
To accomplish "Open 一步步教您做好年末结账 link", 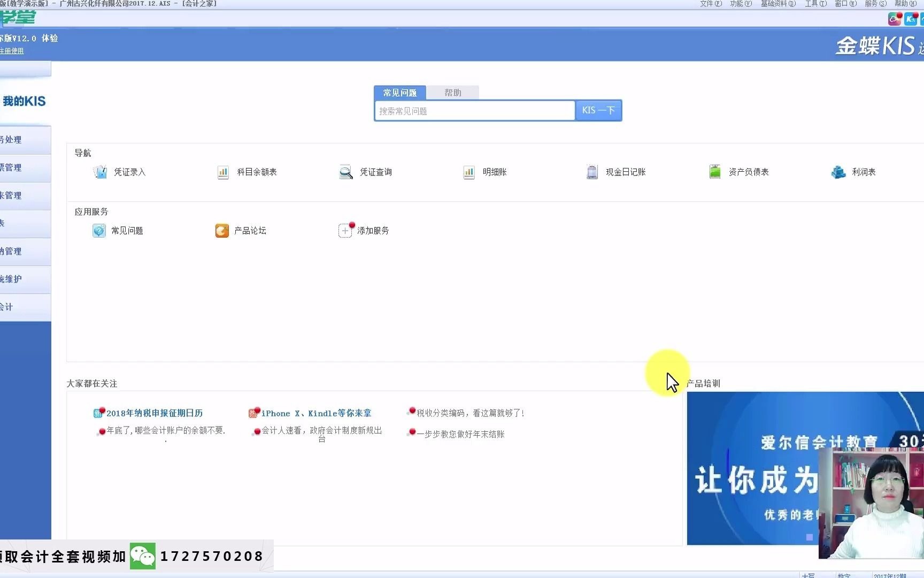I will click(460, 434).
